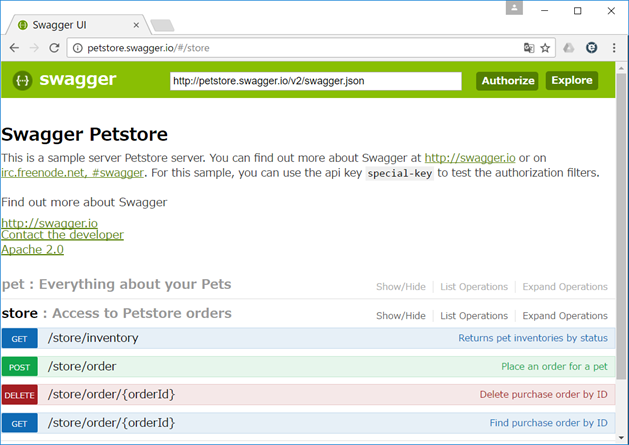The width and height of the screenshot is (629, 445).
Task: Click List Operations for the pet section
Action: pyautogui.click(x=474, y=287)
